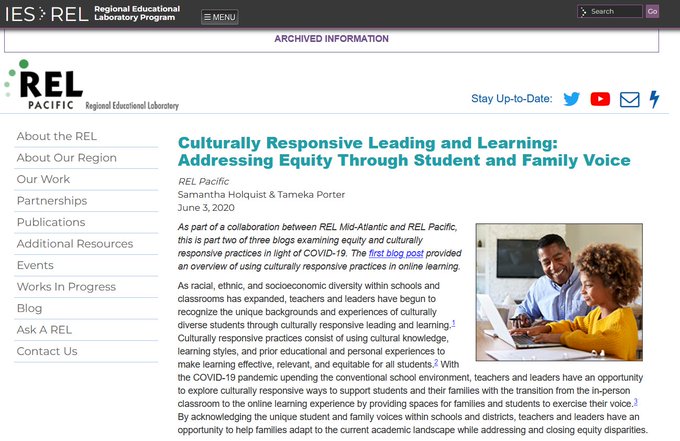This screenshot has width=680, height=441.
Task: Select Our Work in sidebar
Action: pos(43,179)
